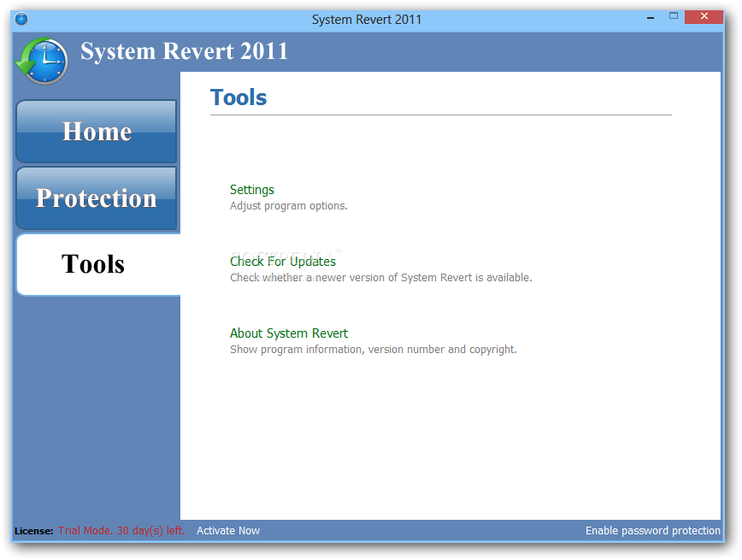
Task: Click the title bar application icon
Action: pyautogui.click(x=21, y=19)
